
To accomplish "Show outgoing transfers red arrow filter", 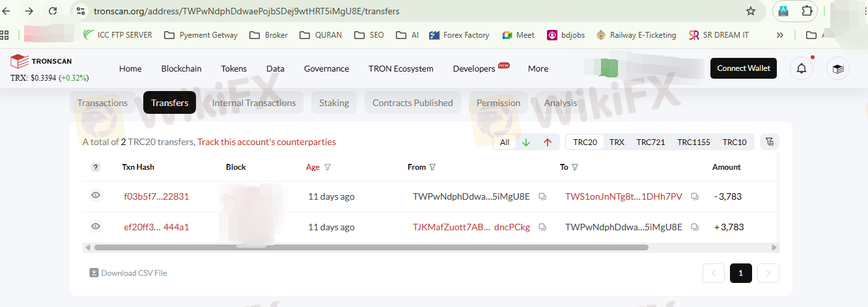I will pyautogui.click(x=547, y=142).
